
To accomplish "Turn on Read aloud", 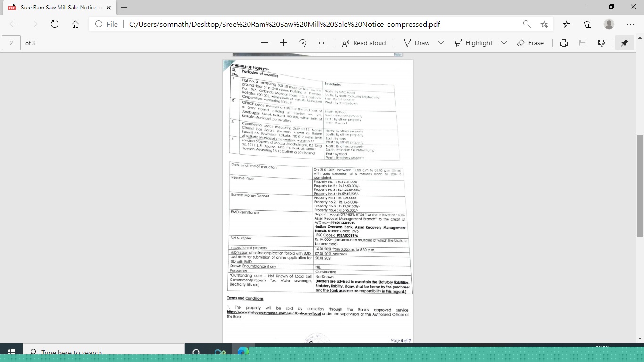I will point(363,43).
